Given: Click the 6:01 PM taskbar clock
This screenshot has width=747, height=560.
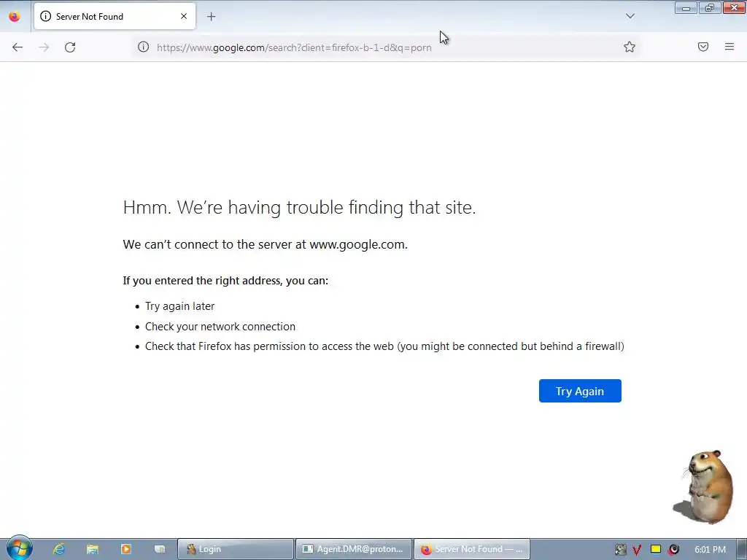Looking at the screenshot, I should pos(710,550).
